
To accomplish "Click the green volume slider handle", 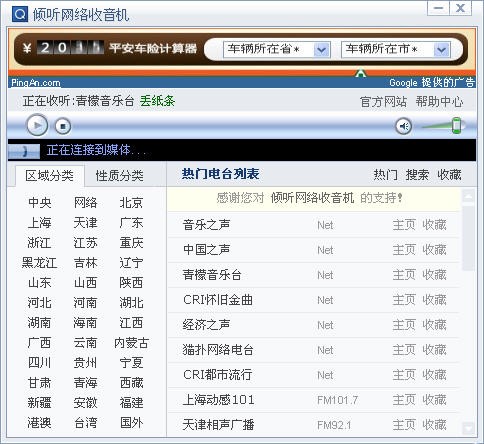I will [457, 126].
